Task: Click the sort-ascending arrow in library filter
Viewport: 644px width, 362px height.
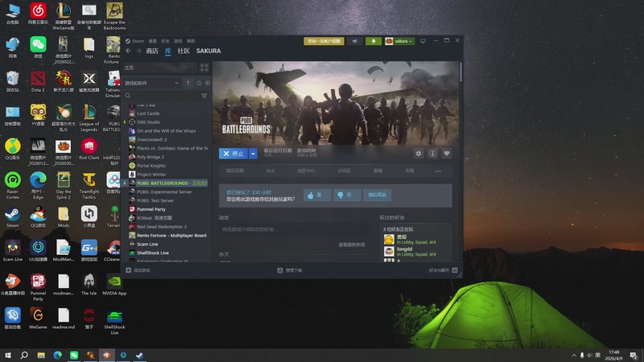Action: 188,83
